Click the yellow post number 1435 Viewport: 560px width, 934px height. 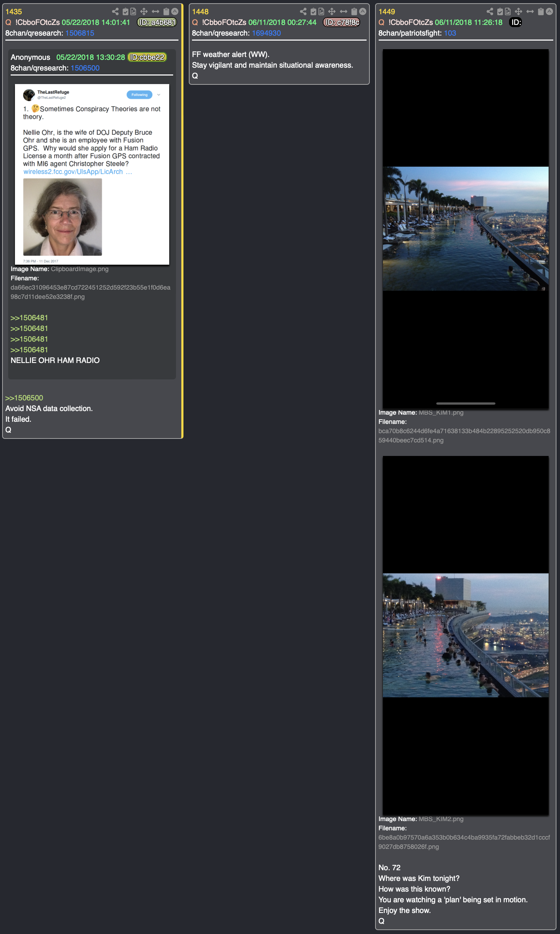[14, 12]
